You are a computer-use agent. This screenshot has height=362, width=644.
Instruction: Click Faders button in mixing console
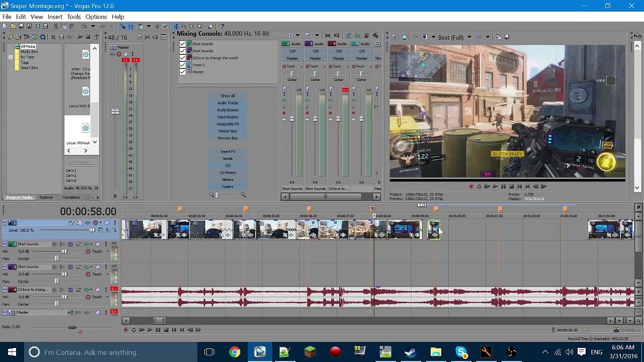tap(227, 187)
